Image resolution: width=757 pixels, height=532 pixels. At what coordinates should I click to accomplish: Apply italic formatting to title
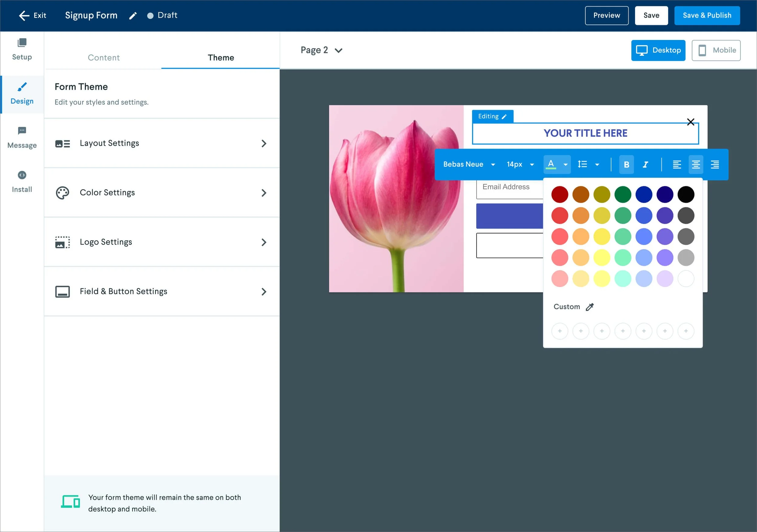point(645,164)
